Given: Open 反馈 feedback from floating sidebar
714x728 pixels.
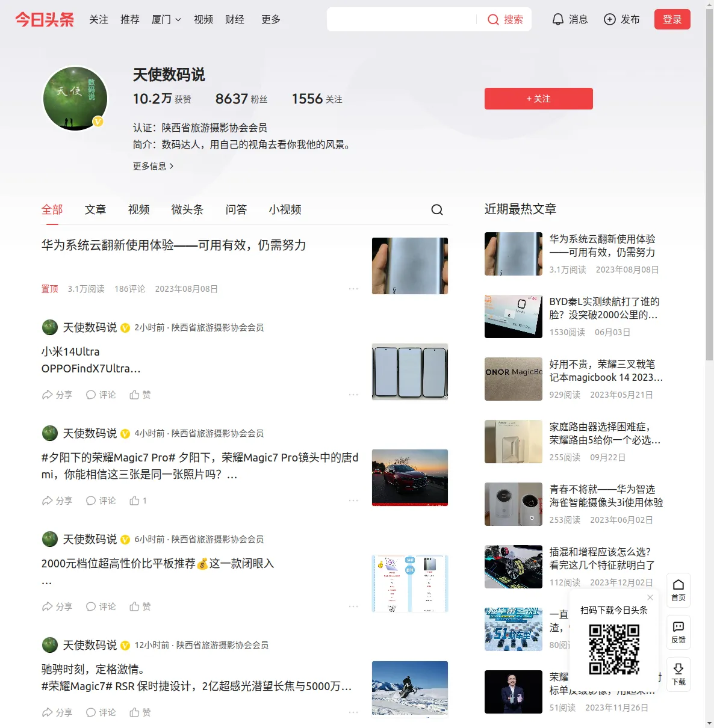Looking at the screenshot, I should 678,632.
